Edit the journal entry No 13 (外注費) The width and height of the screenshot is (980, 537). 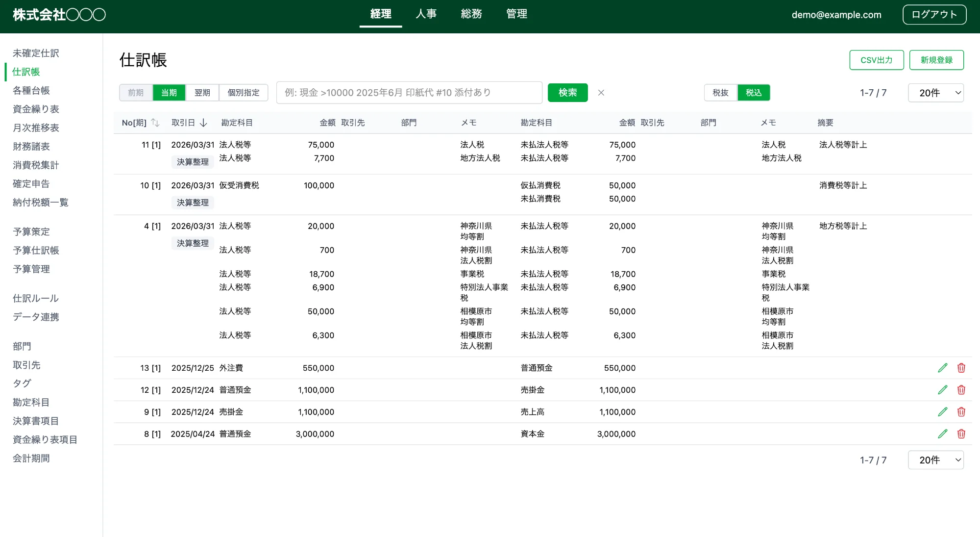click(x=943, y=367)
